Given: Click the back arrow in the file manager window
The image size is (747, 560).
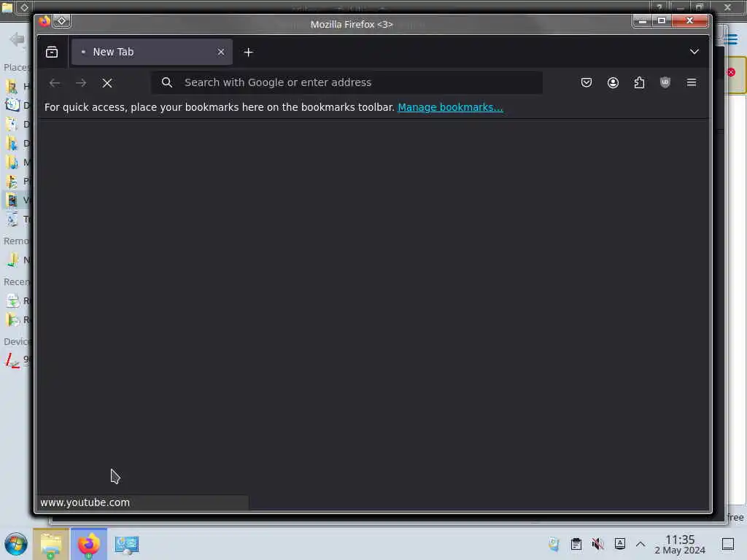Looking at the screenshot, I should tap(18, 39).
